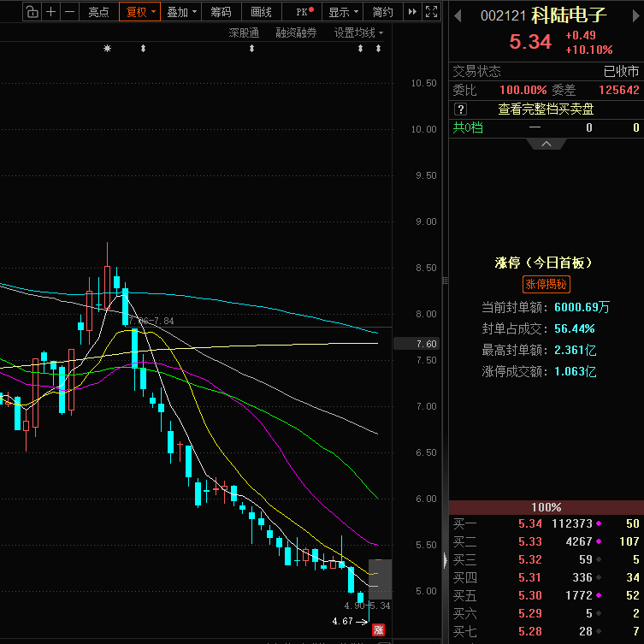The height and width of the screenshot is (644, 644).
Task: Click the 涨 red badge at chart bottom
Action: coord(378,629)
